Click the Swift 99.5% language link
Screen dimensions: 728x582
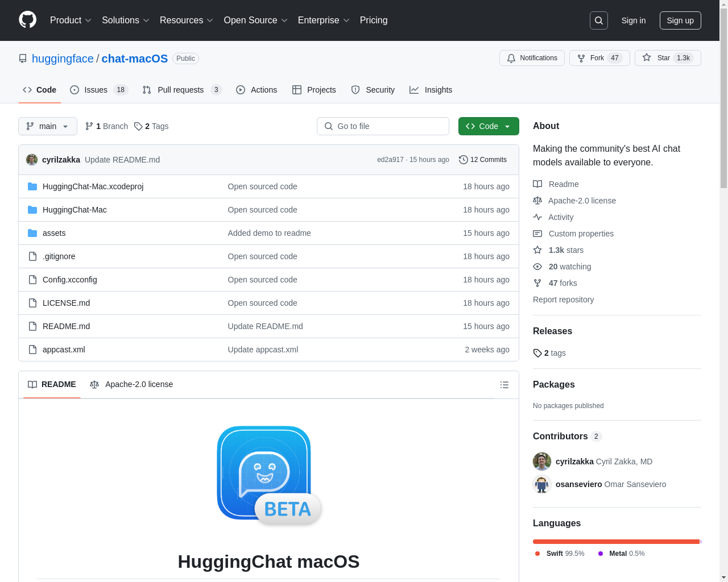[x=560, y=554]
